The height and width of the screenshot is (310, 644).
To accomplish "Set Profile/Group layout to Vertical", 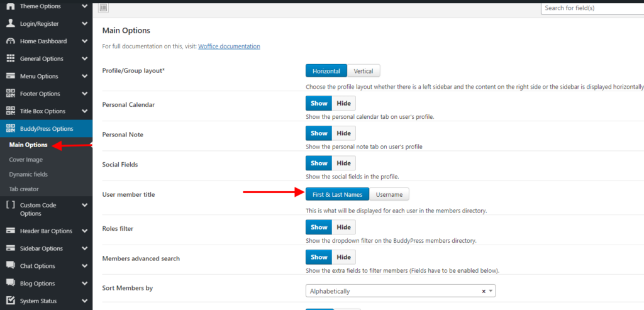I will tap(364, 71).
